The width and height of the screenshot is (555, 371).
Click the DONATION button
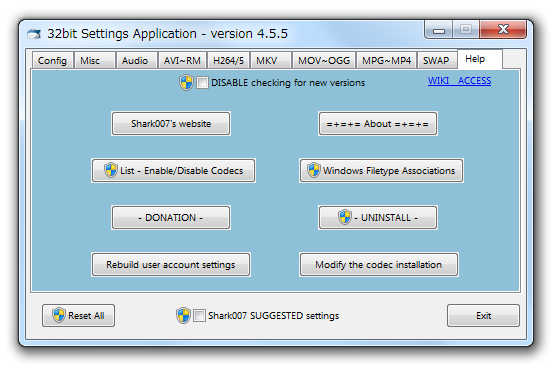tap(171, 217)
